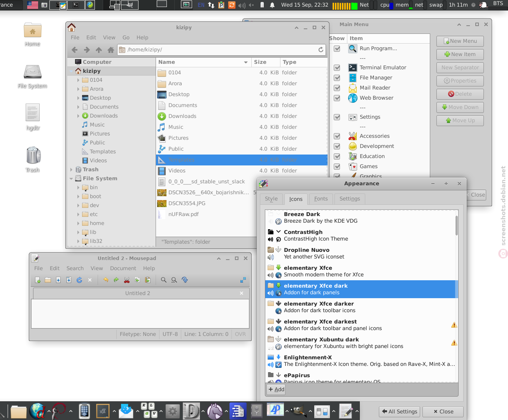This screenshot has height=420, width=508.
Task: Toggle File Manager checkbox in Main Menu
Action: click(337, 78)
